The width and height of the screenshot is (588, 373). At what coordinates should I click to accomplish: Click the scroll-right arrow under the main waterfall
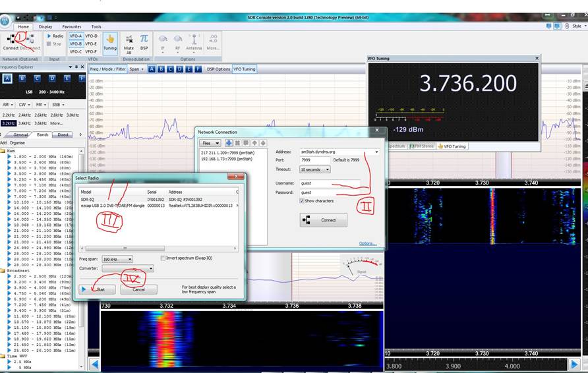coord(573,364)
